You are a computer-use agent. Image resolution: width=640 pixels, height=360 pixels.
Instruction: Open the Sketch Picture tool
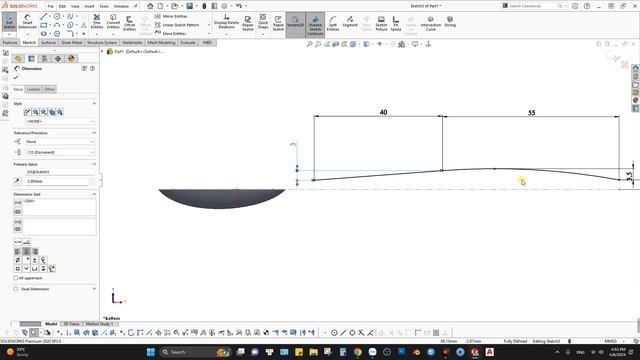pos(381,23)
